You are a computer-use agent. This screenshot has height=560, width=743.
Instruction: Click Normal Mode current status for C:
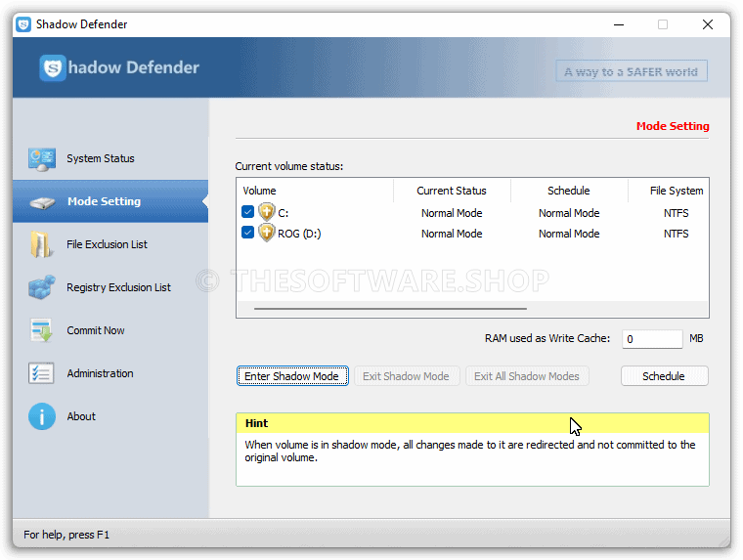(452, 213)
